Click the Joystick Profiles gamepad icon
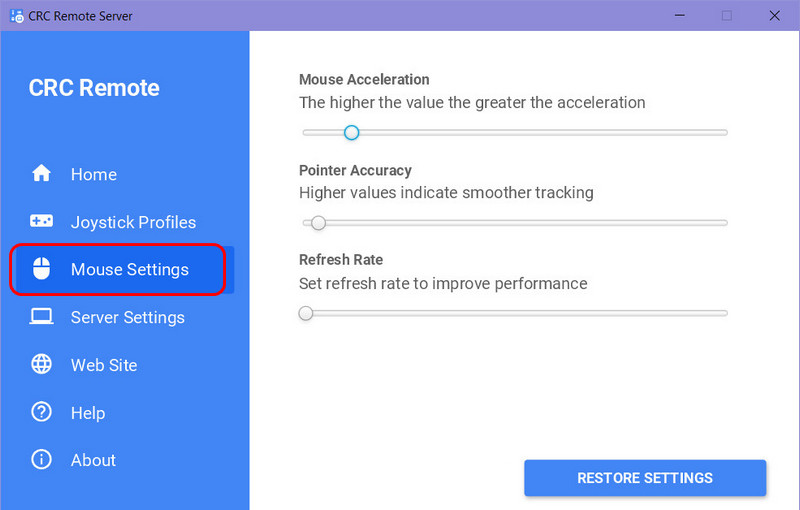800x510 pixels. (41, 221)
